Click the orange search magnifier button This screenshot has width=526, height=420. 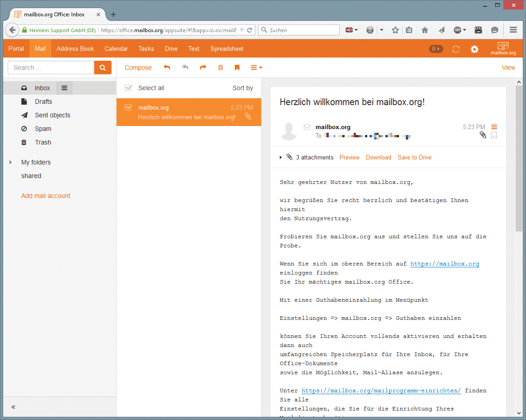[102, 68]
